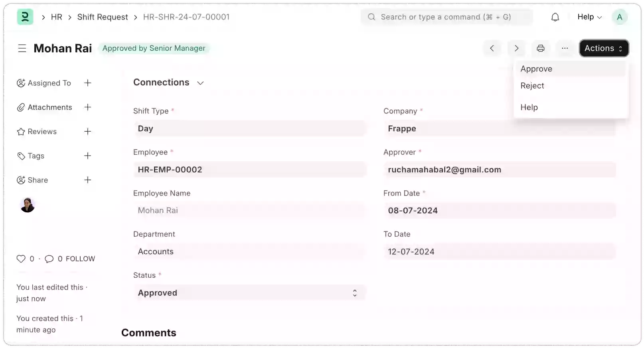Open the Help dropdown in the top bar

(588, 17)
